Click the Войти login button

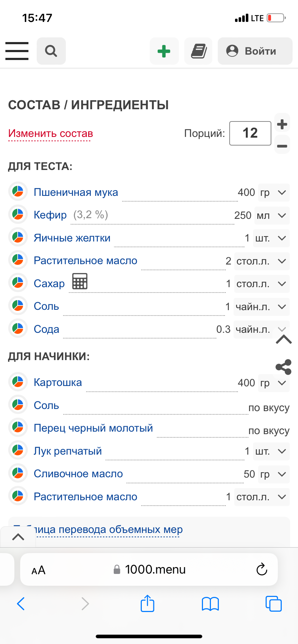pyautogui.click(x=255, y=51)
